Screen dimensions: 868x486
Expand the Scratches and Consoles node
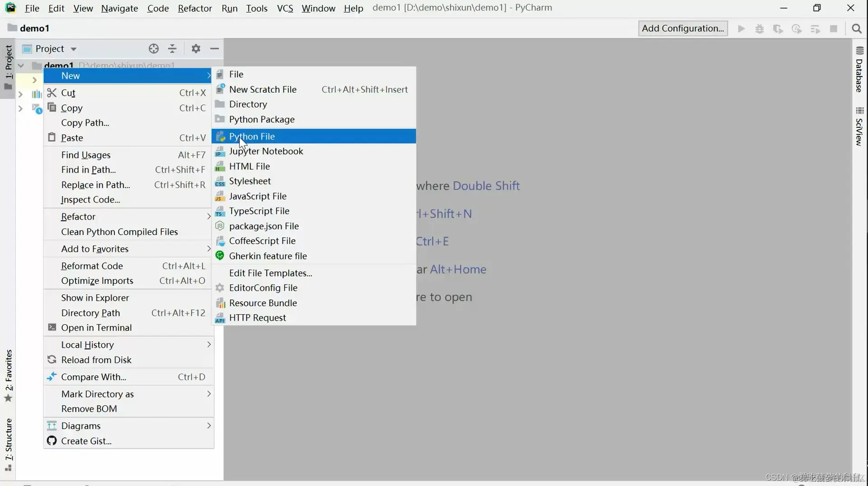click(20, 109)
